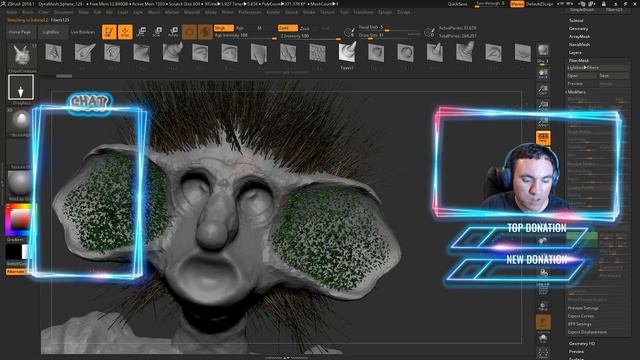Screen dimensions: 640x360
Task: Select the Move gizmo tool
Action: pyautogui.click(x=142, y=32)
